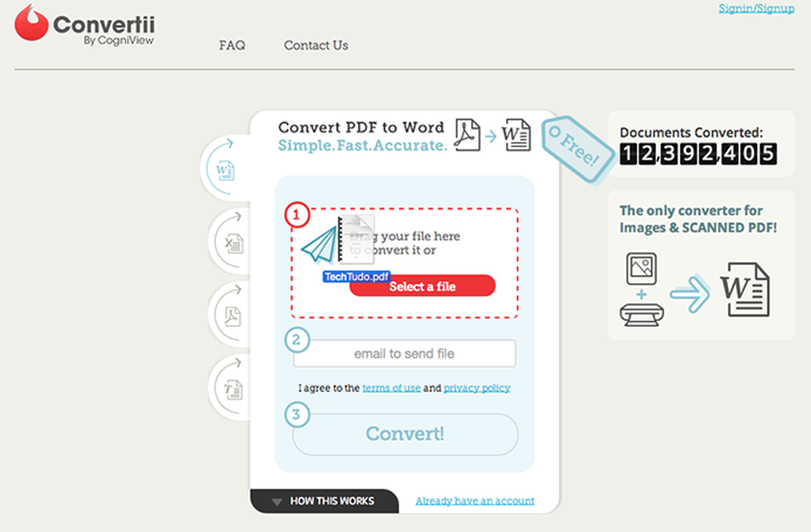Click the scanner printer icon
Viewport: 811px width, 532px height.
pyautogui.click(x=641, y=314)
